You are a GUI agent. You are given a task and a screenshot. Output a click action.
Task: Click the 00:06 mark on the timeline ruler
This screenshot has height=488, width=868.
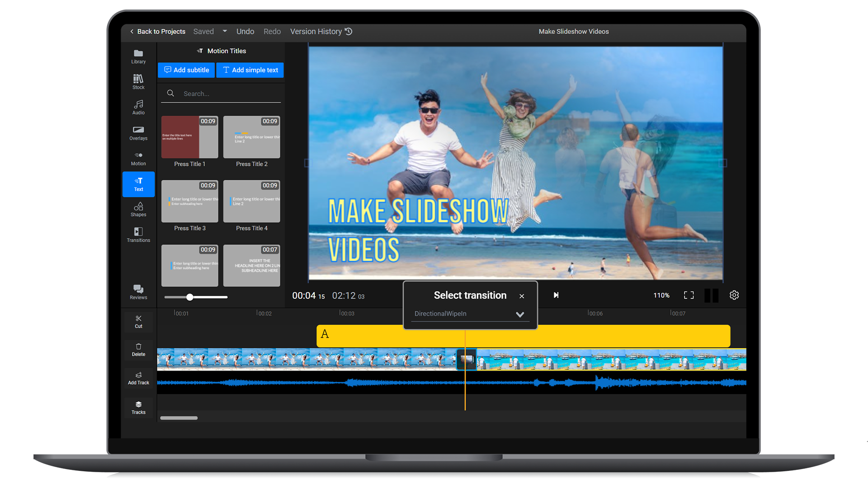[x=595, y=313]
